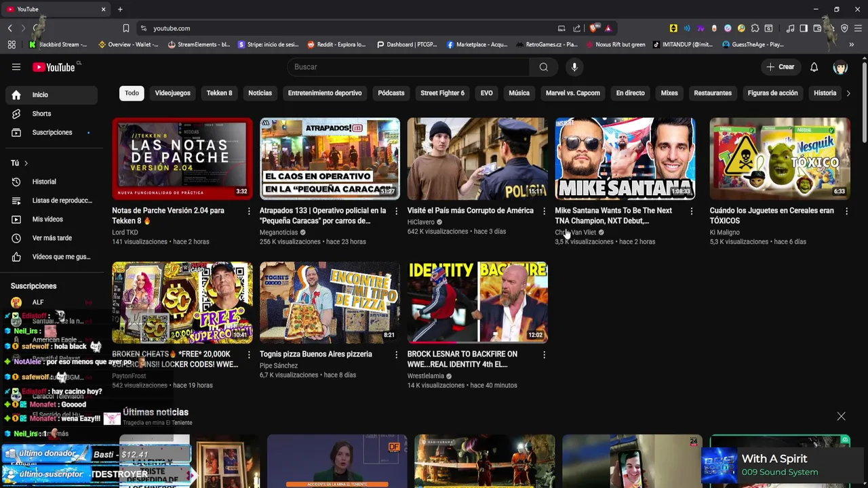Show more category chips with right arrow
868x488 pixels.
pos(848,94)
